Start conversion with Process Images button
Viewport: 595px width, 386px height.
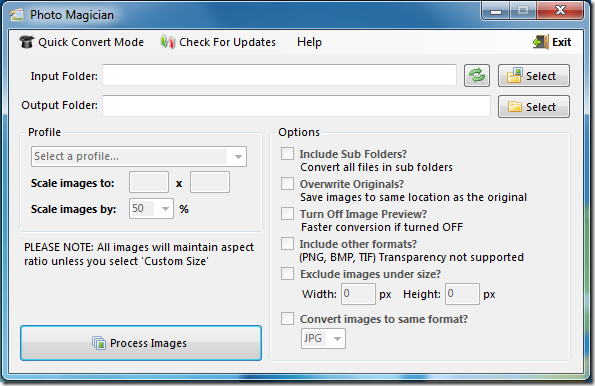point(141,343)
